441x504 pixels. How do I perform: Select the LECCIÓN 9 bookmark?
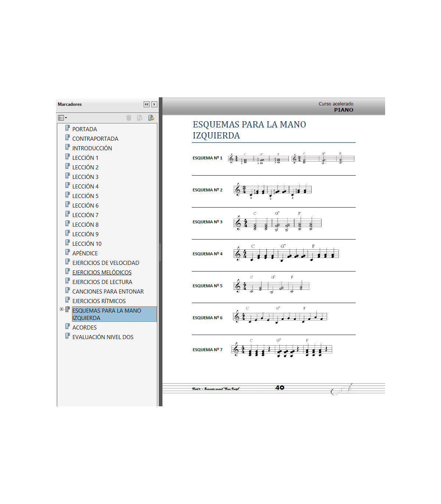(85, 234)
